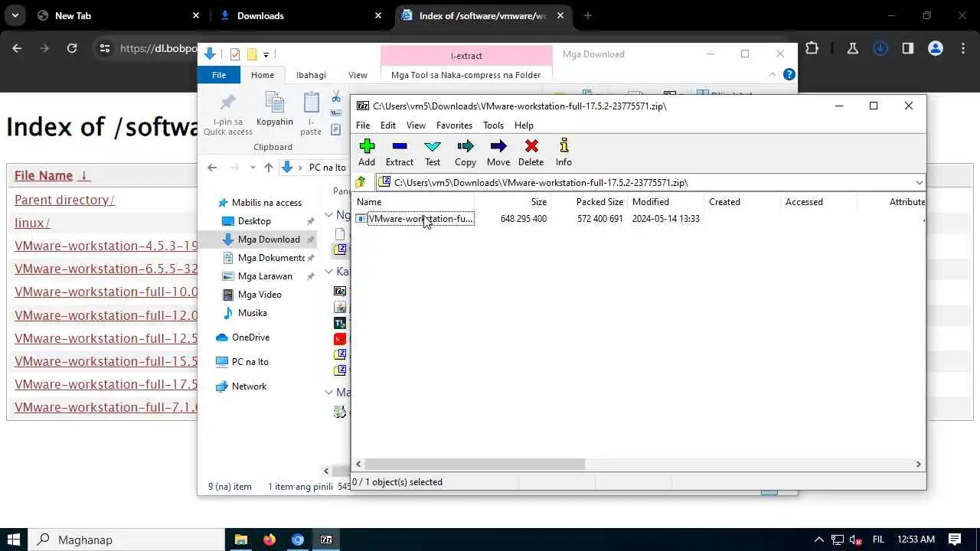Switch to the View tab in Explorer

(358, 75)
